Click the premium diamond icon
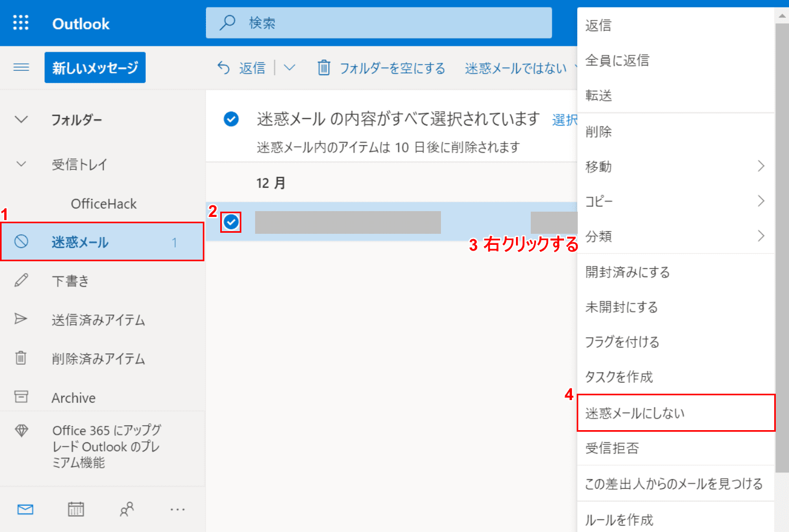The width and height of the screenshot is (789, 532). (x=22, y=431)
